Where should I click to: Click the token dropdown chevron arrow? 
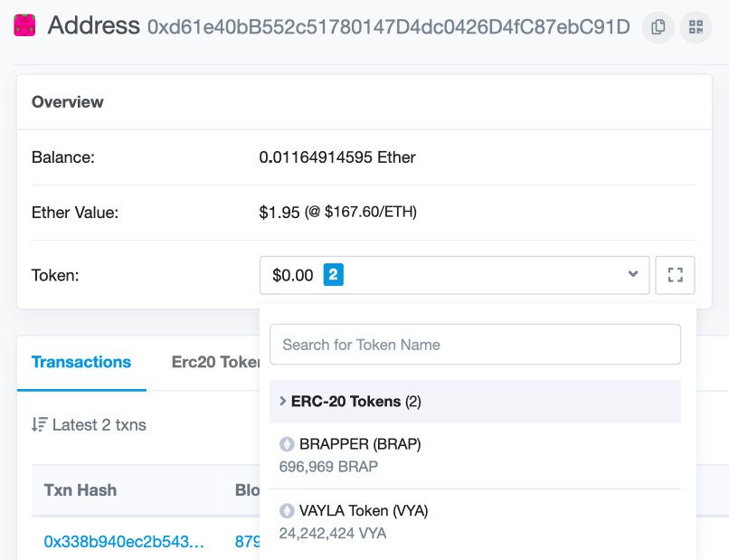[633, 275]
